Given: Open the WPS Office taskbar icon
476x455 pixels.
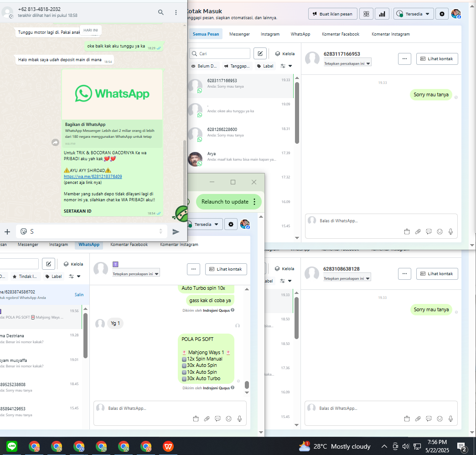Looking at the screenshot, I should 168,446.
